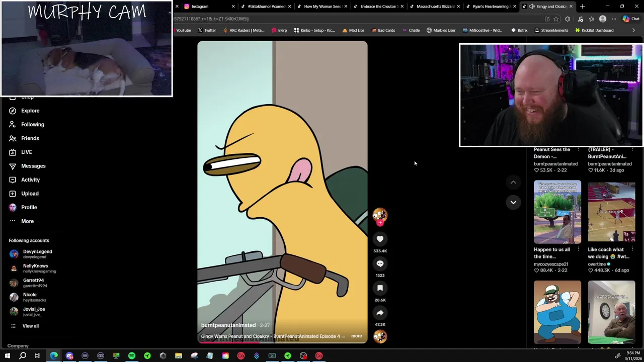Image resolution: width=644 pixels, height=362 pixels.
Task: Open the Copilot Chat button
Action: coord(631,19)
